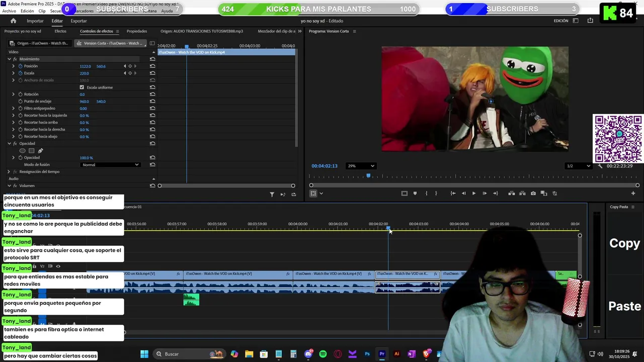
Task: Uncheck Escala uniforme checkbox
Action: [x=82, y=87]
